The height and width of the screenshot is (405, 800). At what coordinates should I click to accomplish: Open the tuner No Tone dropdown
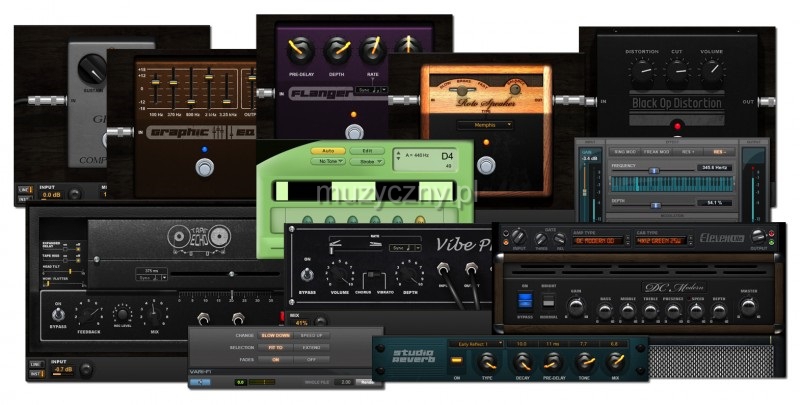326,160
